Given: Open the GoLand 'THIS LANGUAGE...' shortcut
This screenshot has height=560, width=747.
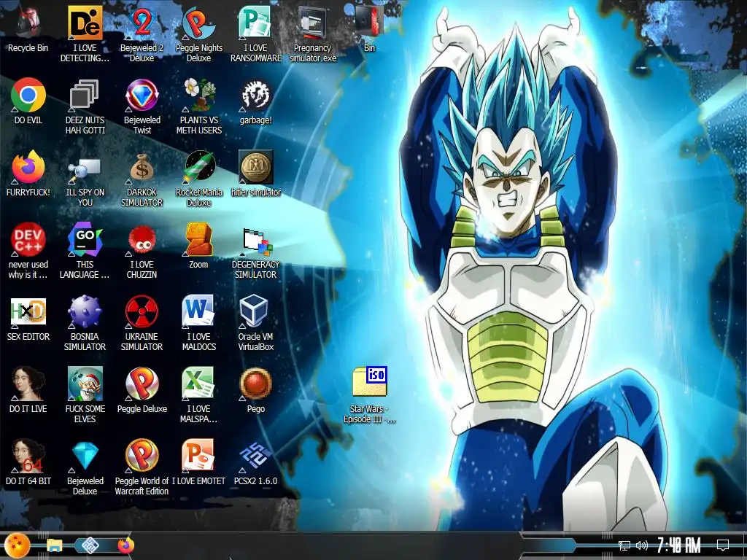Looking at the screenshot, I should coord(85,239).
